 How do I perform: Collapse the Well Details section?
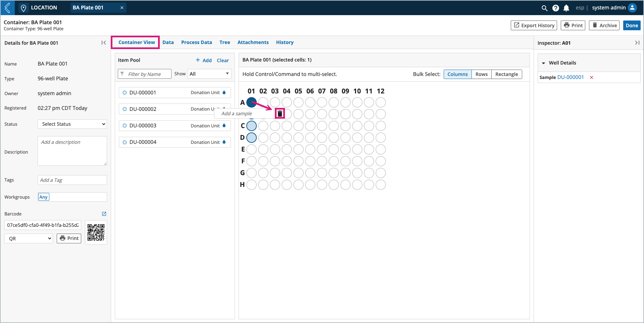tap(544, 63)
